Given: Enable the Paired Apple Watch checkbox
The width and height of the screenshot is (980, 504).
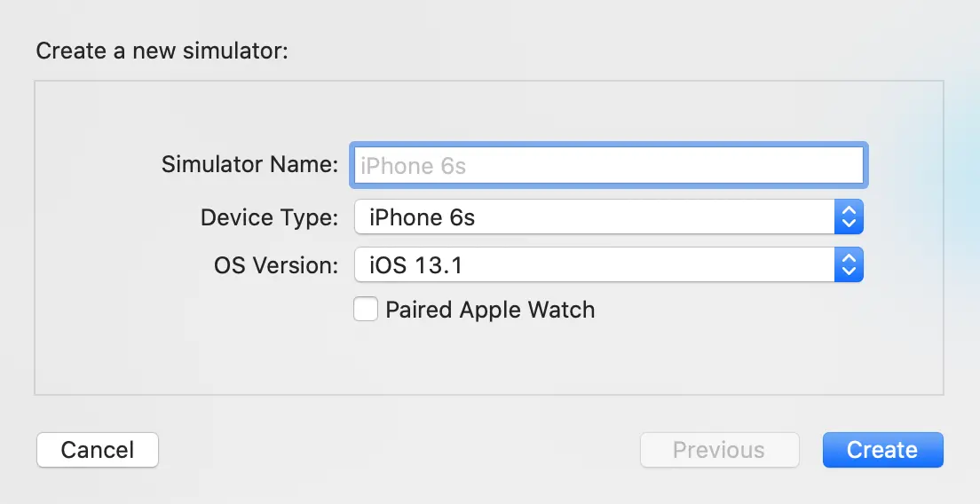Looking at the screenshot, I should [366, 310].
